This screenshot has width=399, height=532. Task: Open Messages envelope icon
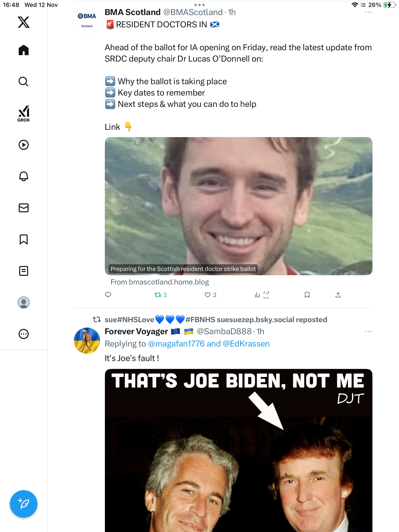[24, 208]
